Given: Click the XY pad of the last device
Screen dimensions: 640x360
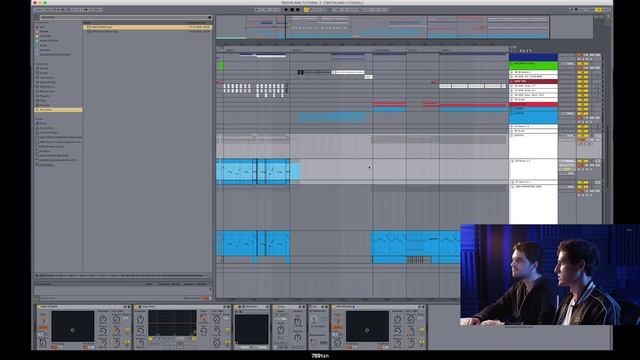Looking at the screenshot, I should tap(367, 327).
